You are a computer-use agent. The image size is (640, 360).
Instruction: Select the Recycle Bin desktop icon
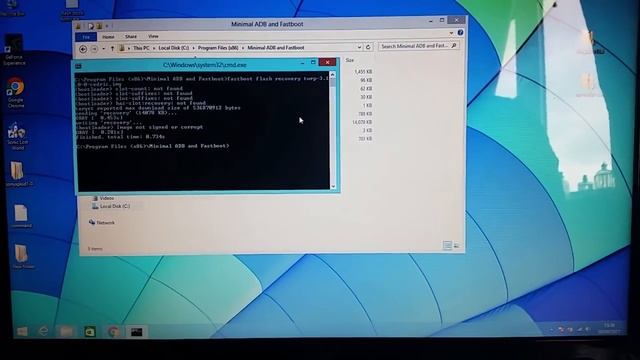12,8
